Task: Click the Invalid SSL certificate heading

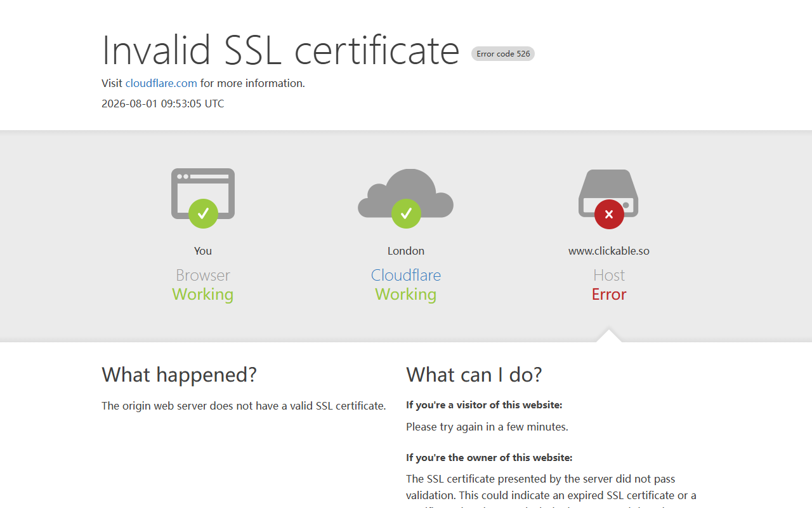Action: [280, 50]
